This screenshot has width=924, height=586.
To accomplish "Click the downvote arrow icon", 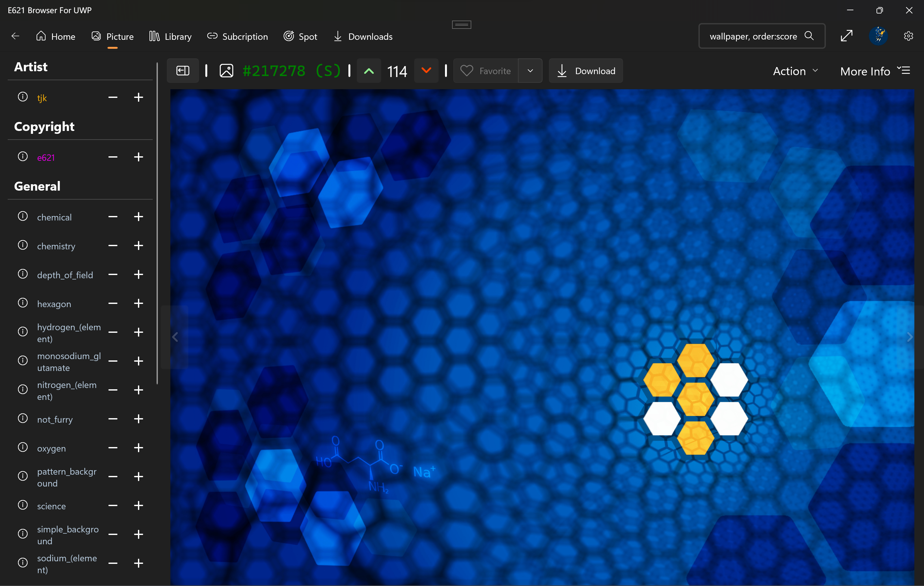I will tap(426, 71).
